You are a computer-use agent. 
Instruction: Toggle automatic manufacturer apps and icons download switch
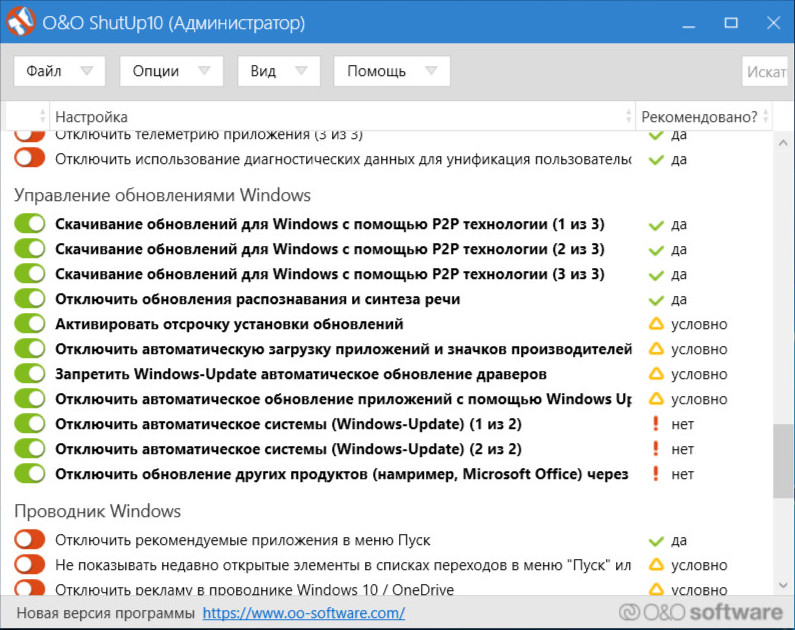click(30, 348)
